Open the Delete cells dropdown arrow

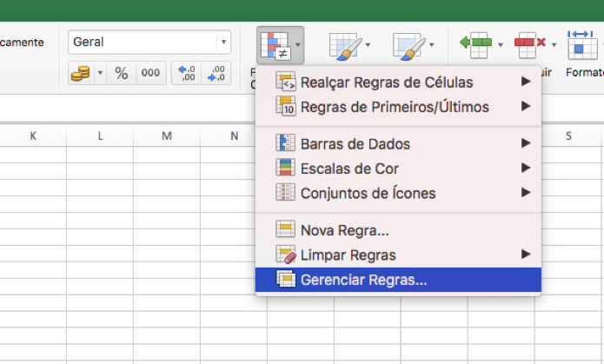(554, 45)
